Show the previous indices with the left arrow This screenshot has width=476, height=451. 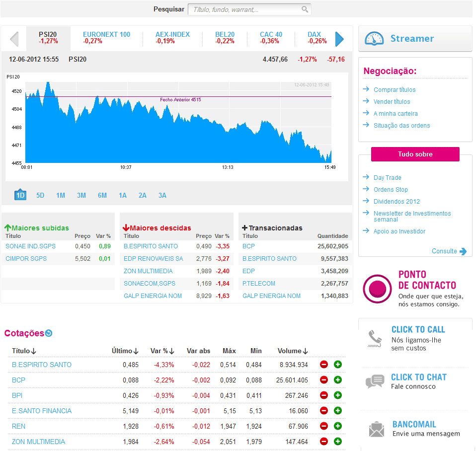pyautogui.click(x=14, y=39)
